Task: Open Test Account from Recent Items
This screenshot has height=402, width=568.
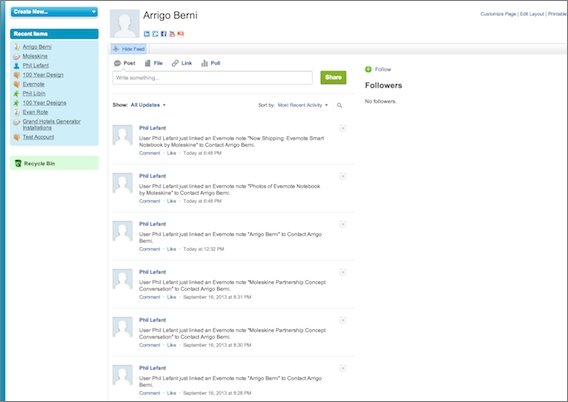Action: (x=38, y=137)
